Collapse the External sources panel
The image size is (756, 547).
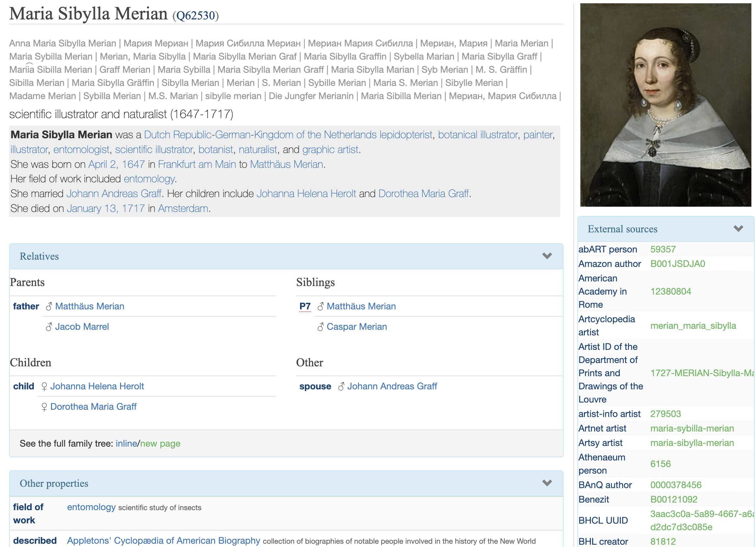pyautogui.click(x=738, y=229)
